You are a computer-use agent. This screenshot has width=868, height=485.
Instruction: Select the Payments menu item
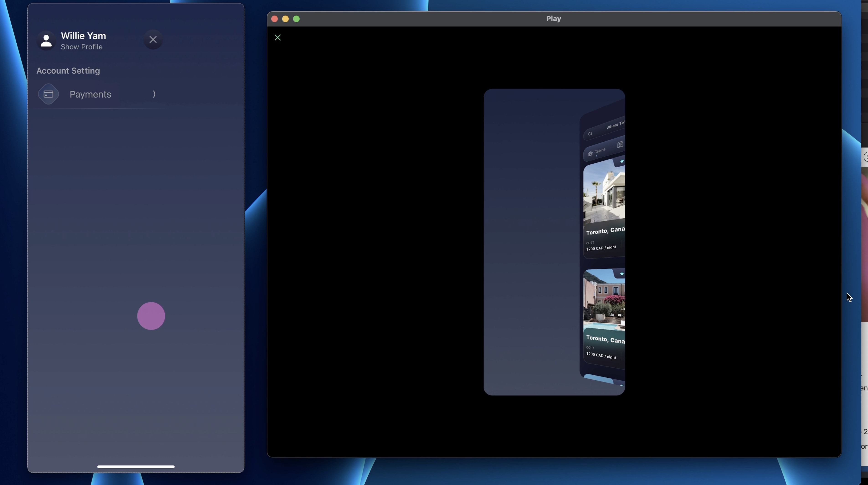[90, 94]
